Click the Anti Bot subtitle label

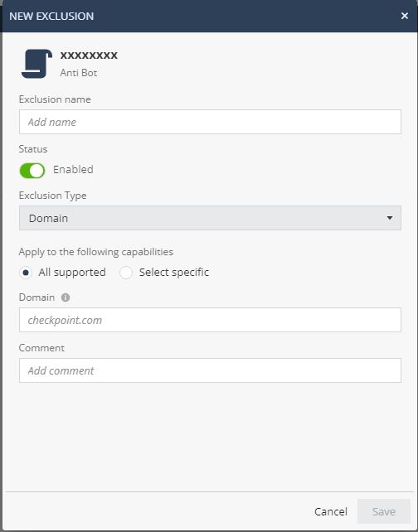tap(79, 73)
